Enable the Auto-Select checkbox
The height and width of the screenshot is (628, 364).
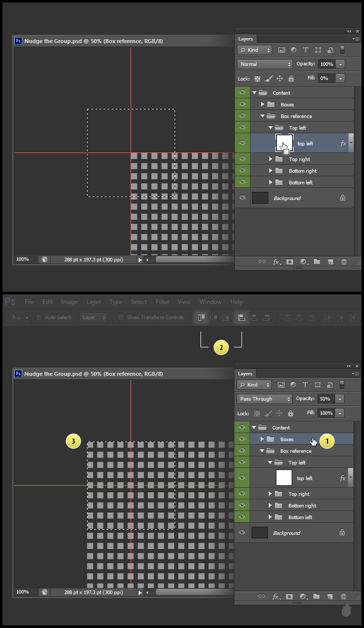(39, 318)
